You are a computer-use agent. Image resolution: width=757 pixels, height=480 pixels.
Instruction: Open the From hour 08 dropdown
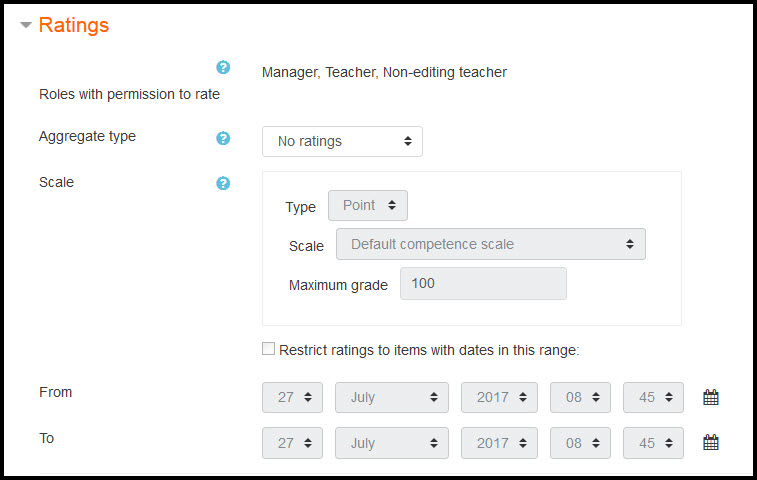580,397
